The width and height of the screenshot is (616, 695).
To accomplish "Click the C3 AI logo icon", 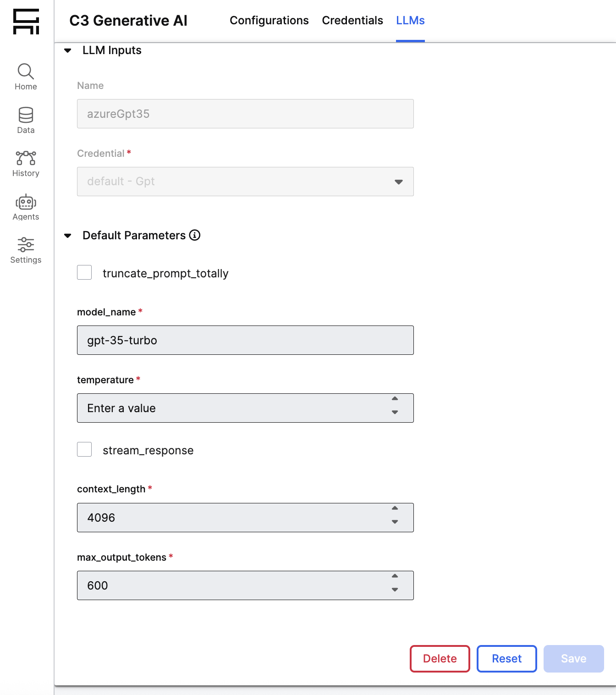I will click(26, 22).
